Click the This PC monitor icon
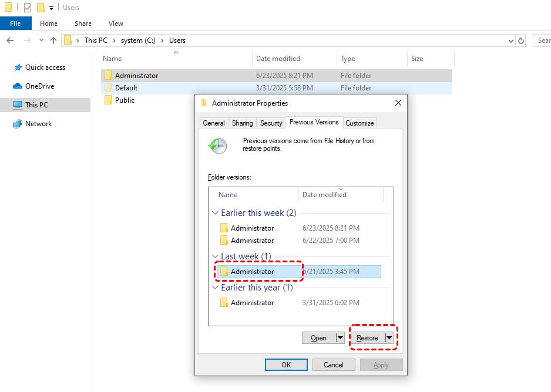This screenshot has width=551, height=392. click(18, 105)
